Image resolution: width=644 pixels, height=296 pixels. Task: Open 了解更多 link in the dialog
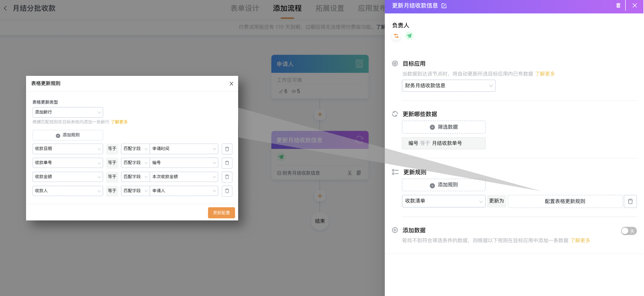point(119,122)
